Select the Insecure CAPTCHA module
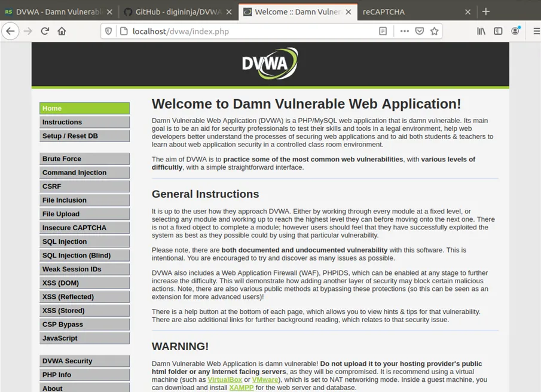 point(84,228)
